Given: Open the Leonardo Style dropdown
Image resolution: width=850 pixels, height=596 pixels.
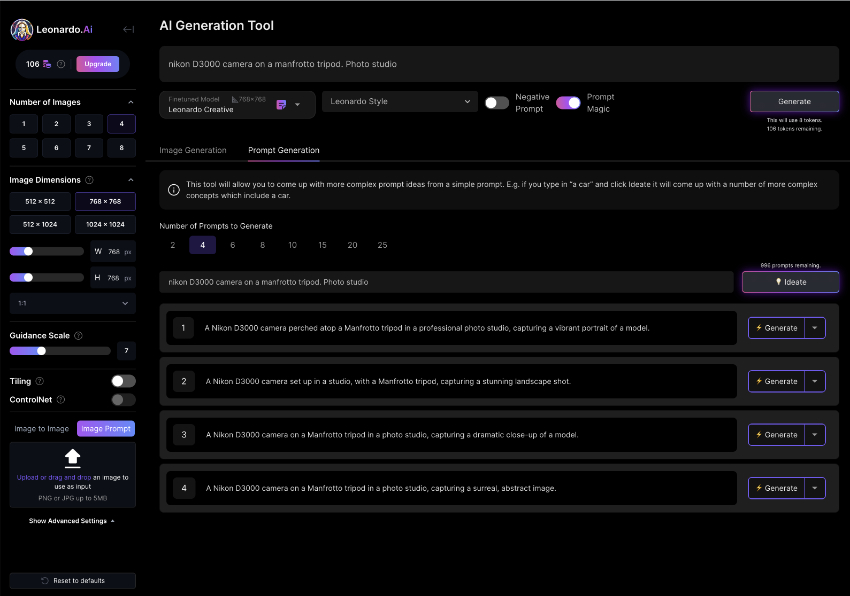Looking at the screenshot, I should (x=400, y=101).
